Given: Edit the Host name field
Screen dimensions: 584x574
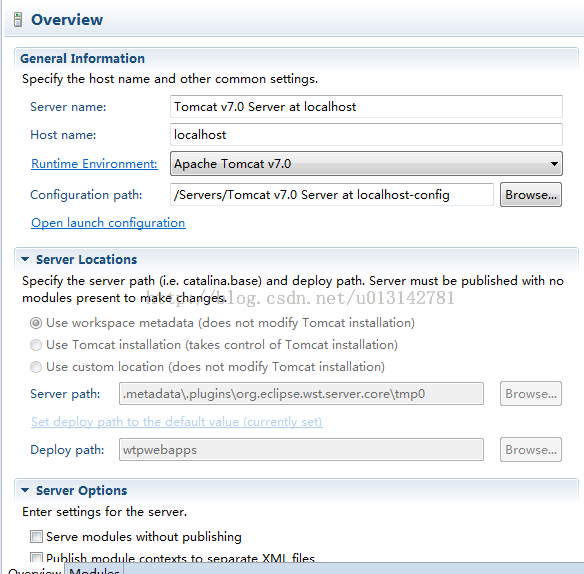Looking at the screenshot, I should click(366, 135).
